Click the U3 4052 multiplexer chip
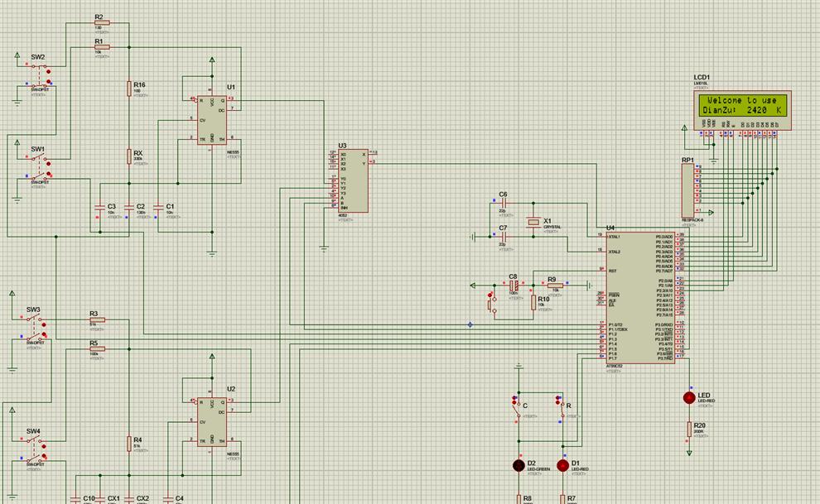Image resolution: width=820 pixels, height=504 pixels. coord(355,180)
